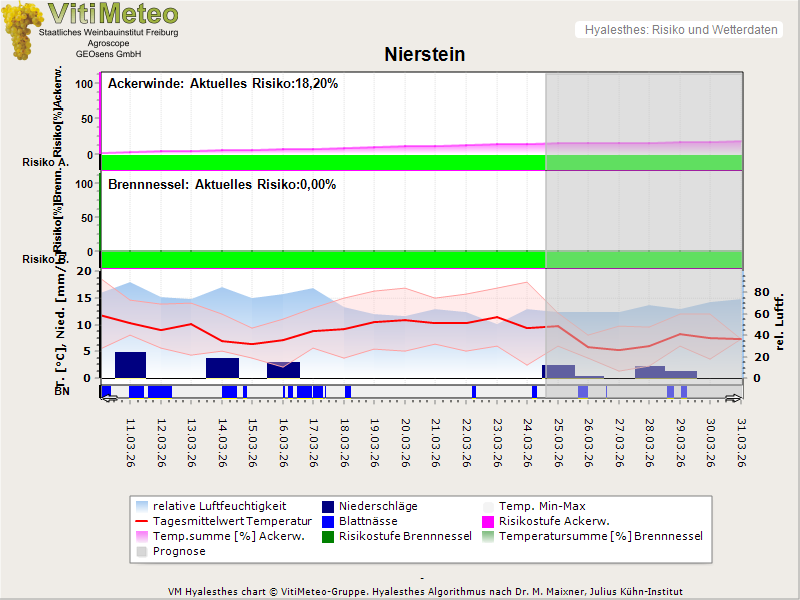The image size is (800, 600).
Task: Click the Hyalesthes: Risiko und Wetterdaten label
Action: (679, 30)
